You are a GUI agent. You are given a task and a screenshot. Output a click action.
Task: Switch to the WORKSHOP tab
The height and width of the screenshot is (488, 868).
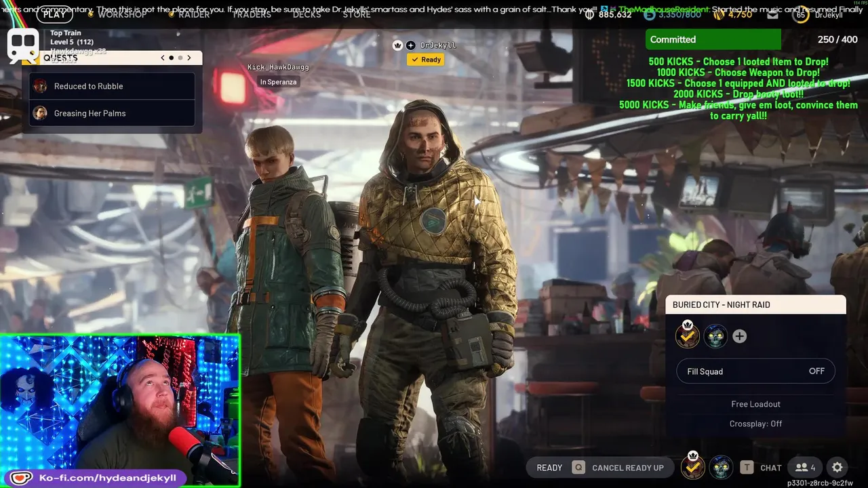point(122,14)
